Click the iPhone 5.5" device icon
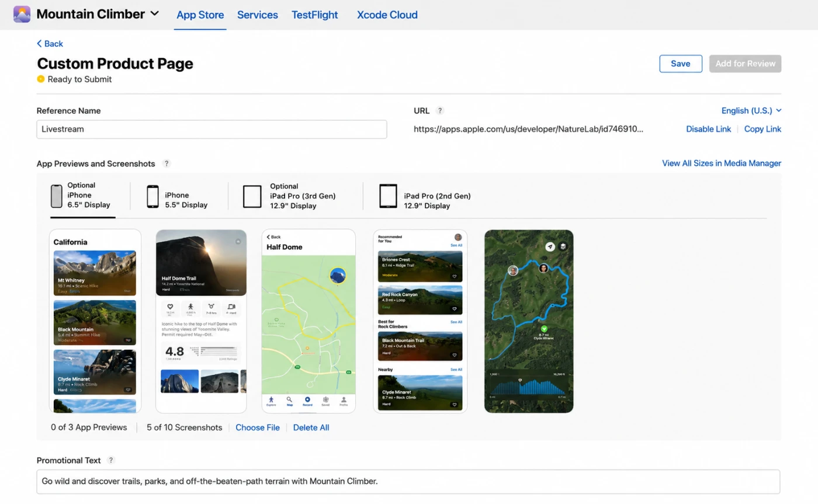 pos(152,196)
